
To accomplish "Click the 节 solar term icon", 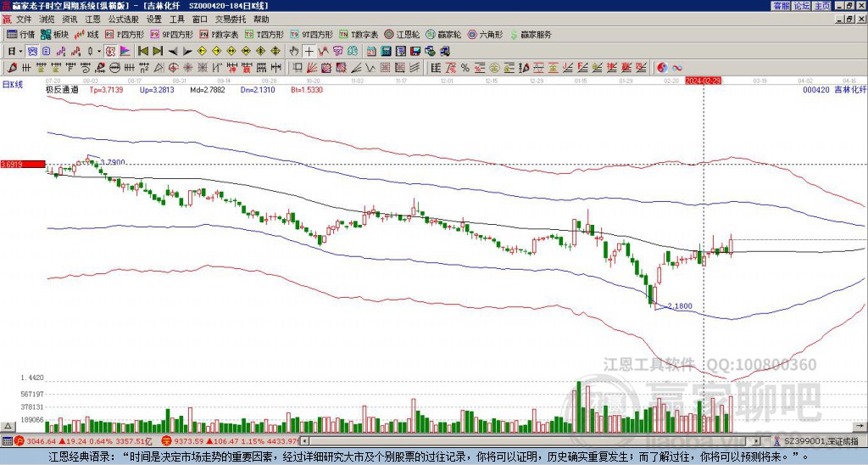I will pyautogui.click(x=337, y=52).
